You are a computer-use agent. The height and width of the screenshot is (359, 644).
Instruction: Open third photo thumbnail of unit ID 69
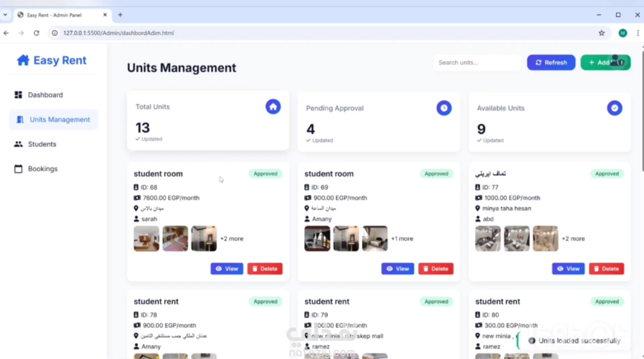click(375, 238)
